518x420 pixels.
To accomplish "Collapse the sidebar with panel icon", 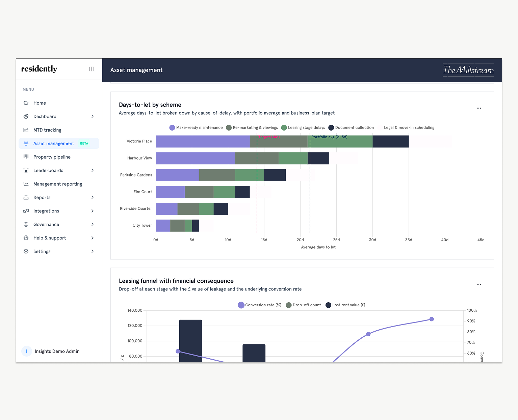I will pos(92,69).
